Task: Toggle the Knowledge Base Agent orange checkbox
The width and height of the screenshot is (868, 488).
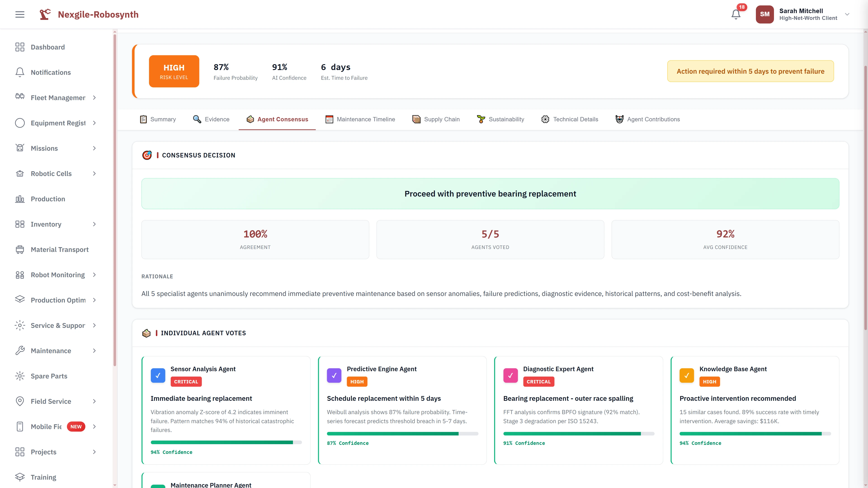Action: (x=686, y=375)
